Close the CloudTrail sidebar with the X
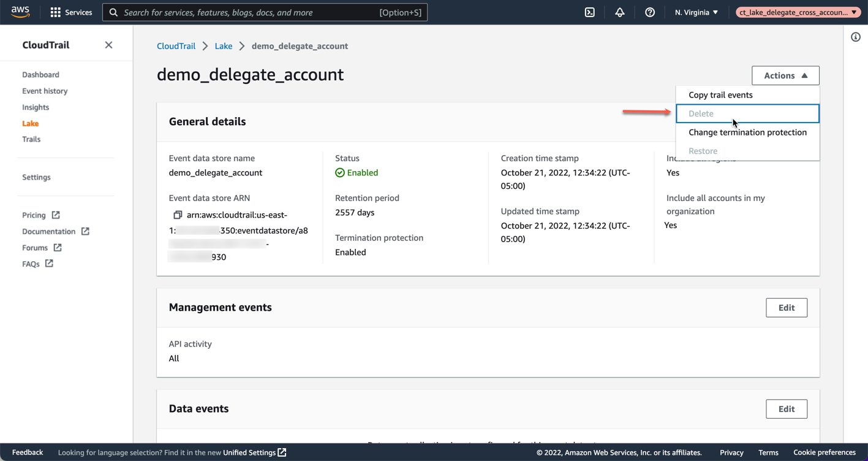Screen dimensions: 868x461 [x=108, y=45]
